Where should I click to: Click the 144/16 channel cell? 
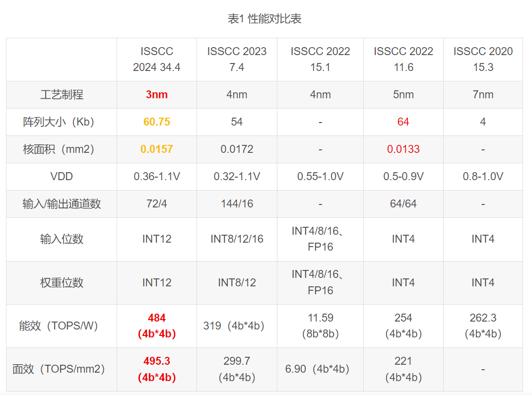tap(237, 204)
